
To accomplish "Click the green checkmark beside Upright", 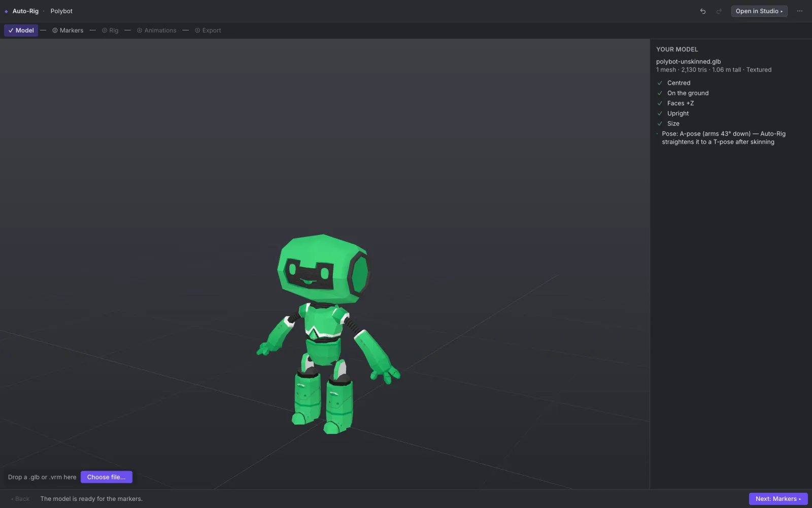I will pyautogui.click(x=660, y=113).
